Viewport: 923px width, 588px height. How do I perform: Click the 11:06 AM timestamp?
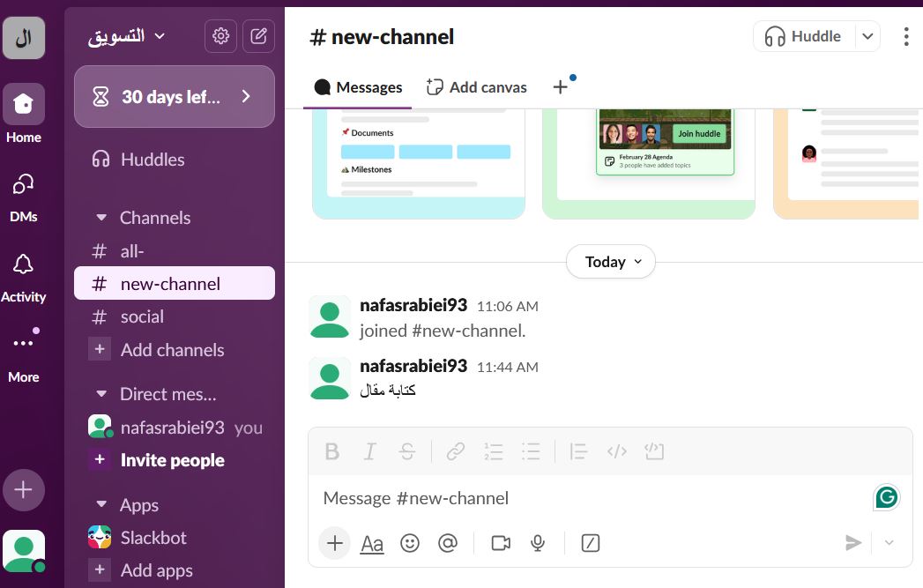(x=508, y=306)
